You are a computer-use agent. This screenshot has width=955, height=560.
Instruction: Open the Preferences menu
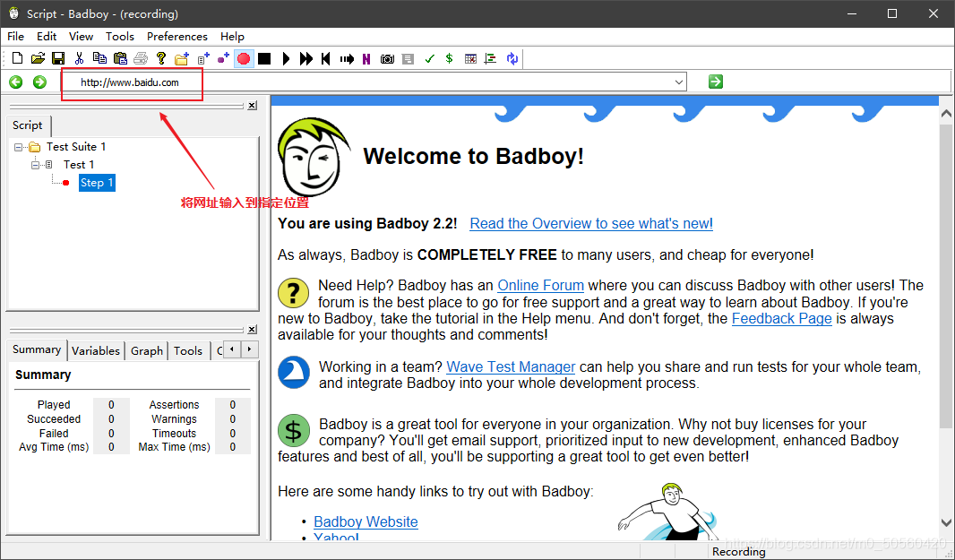(x=177, y=37)
